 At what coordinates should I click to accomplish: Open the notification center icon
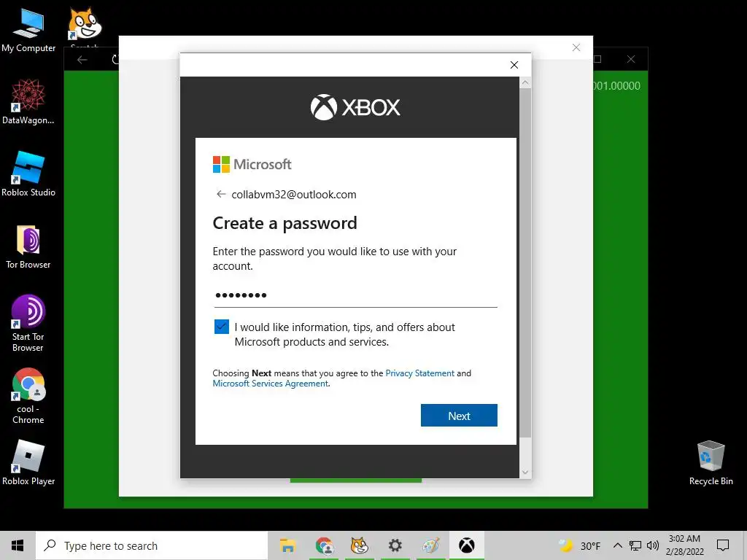(723, 545)
